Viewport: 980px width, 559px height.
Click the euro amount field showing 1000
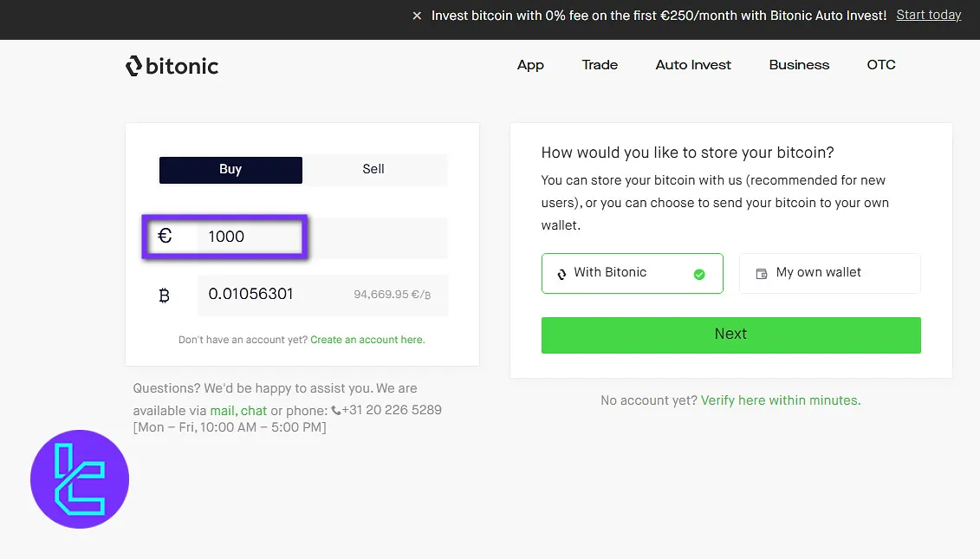(251, 237)
